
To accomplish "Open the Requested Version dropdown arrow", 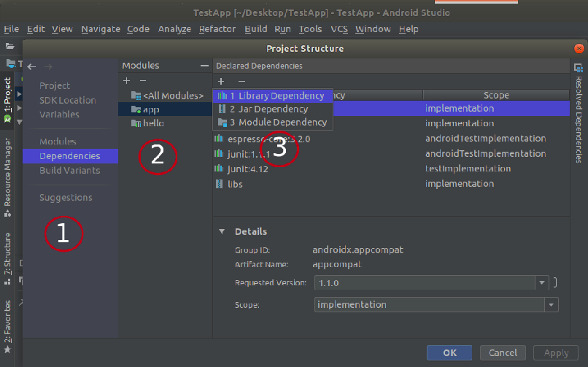I will coord(542,282).
